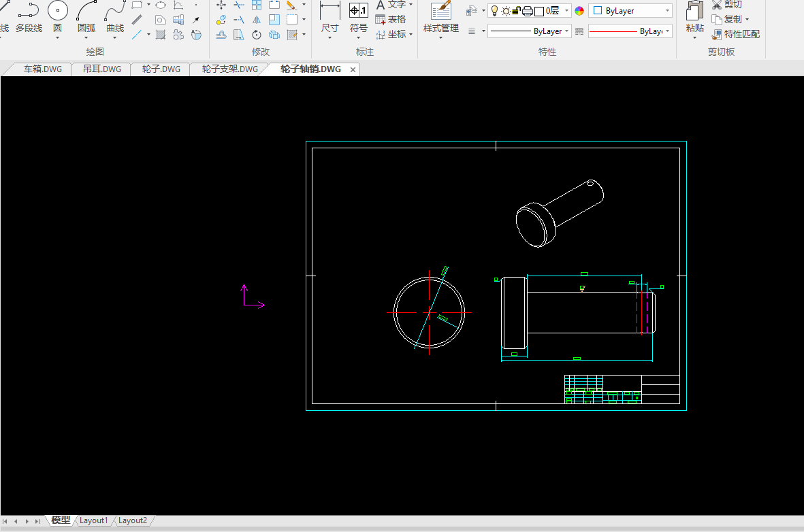Toggle the layer lock padlock icon
This screenshot has width=804, height=532.
click(516, 11)
